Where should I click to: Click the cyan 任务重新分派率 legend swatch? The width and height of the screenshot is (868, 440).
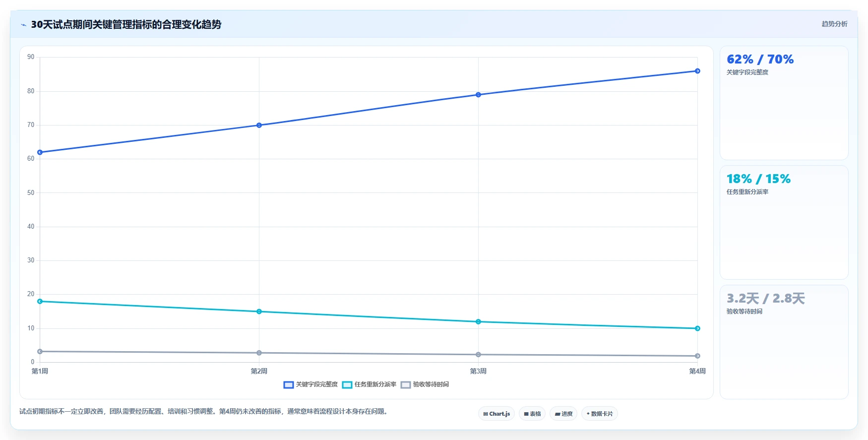click(347, 385)
